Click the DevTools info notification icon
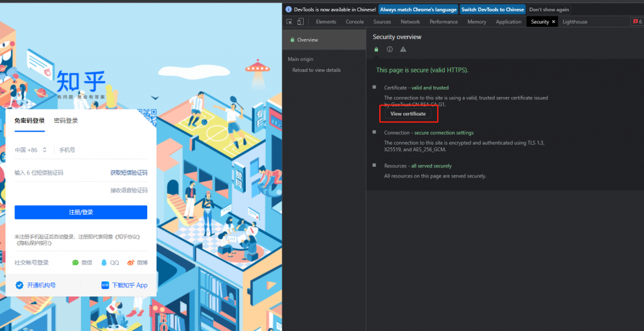Viewport: 644px width, 331px height. click(289, 9)
